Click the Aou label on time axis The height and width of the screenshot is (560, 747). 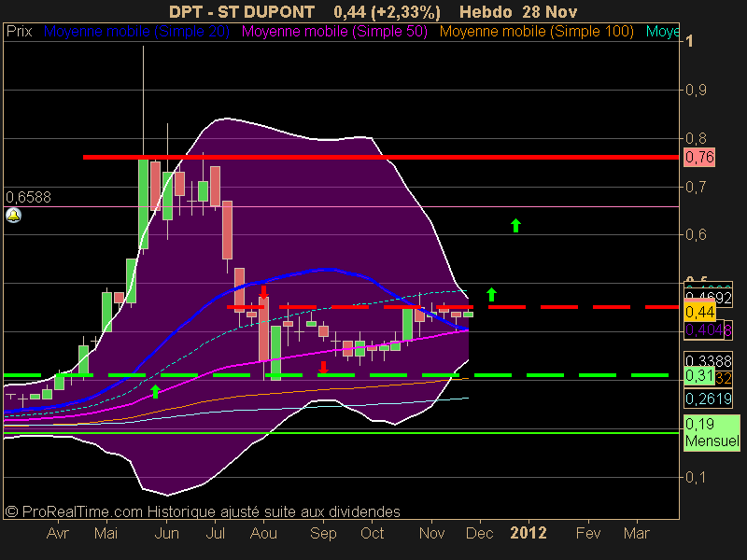(x=263, y=533)
